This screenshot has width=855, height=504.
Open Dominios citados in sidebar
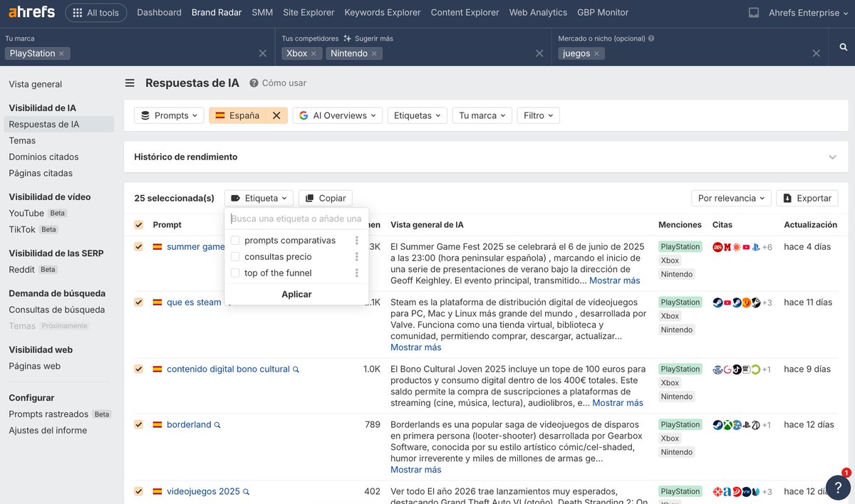44,157
